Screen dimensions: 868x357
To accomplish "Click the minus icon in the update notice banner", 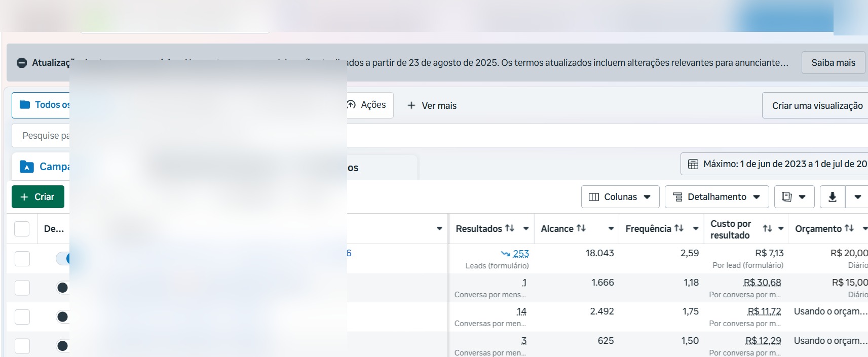I will coord(22,63).
